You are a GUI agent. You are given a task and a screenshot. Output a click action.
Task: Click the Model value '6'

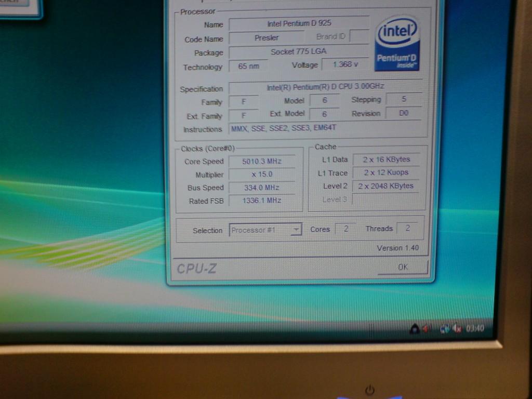pyautogui.click(x=324, y=100)
